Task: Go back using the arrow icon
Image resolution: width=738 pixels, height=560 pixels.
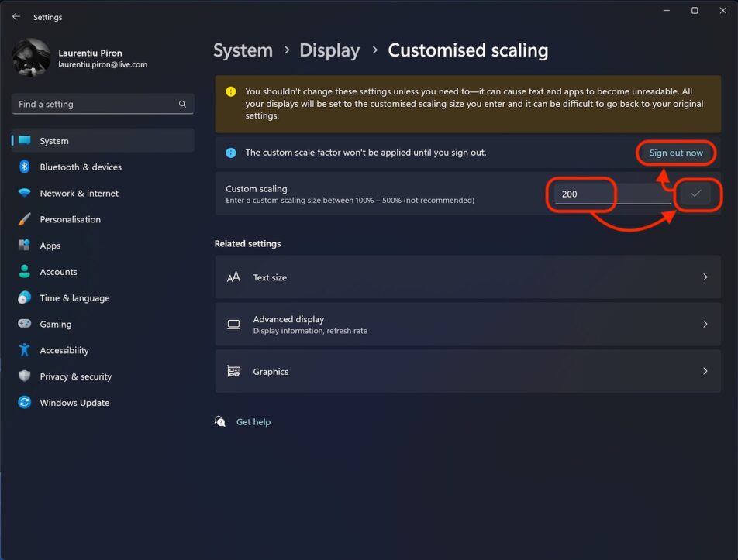Action: 16,16
